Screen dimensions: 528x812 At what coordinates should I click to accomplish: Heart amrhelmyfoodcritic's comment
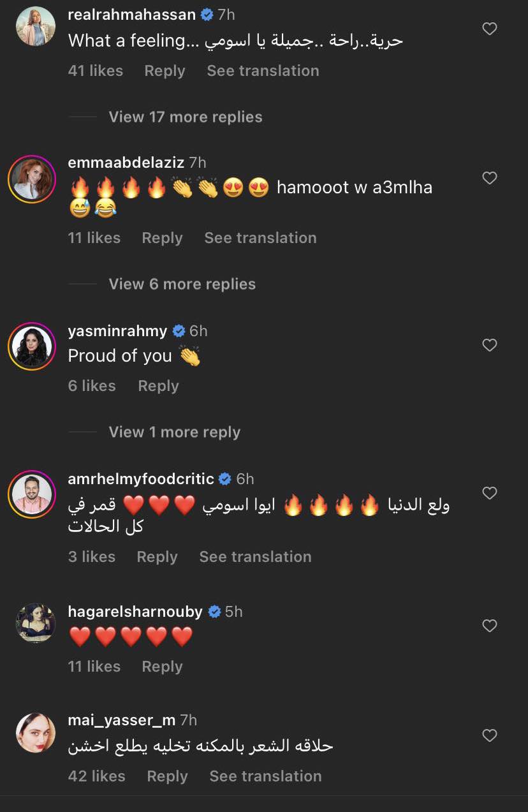489,493
